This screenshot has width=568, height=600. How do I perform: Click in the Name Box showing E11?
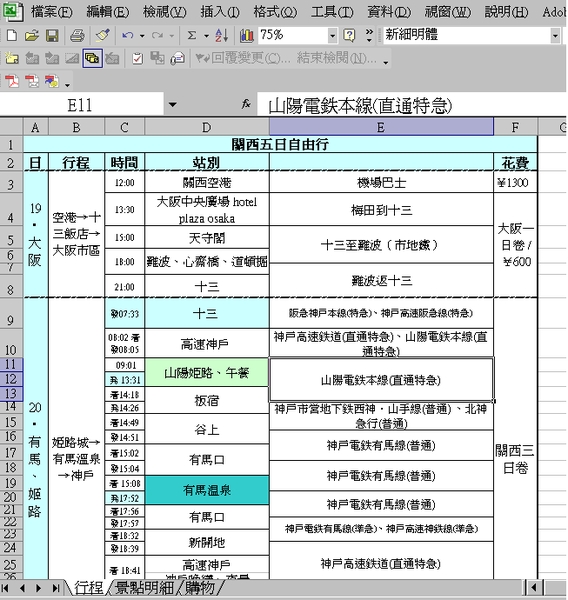(82, 104)
